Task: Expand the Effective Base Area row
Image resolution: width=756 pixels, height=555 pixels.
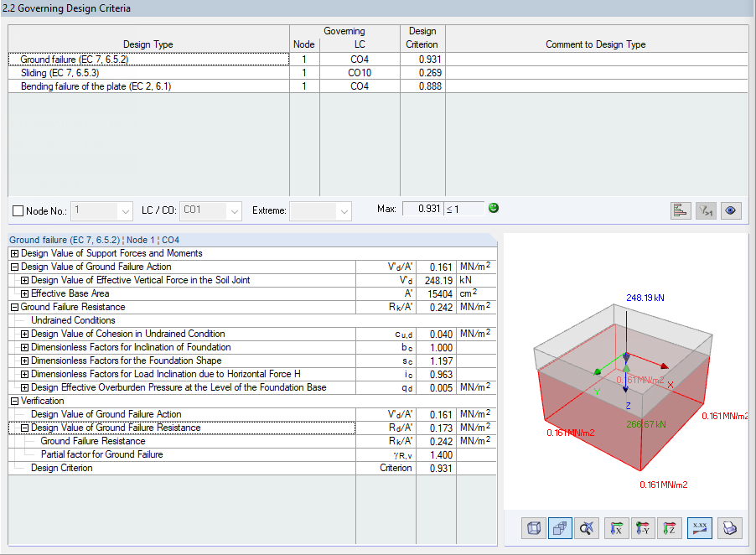Action: pyautogui.click(x=24, y=293)
